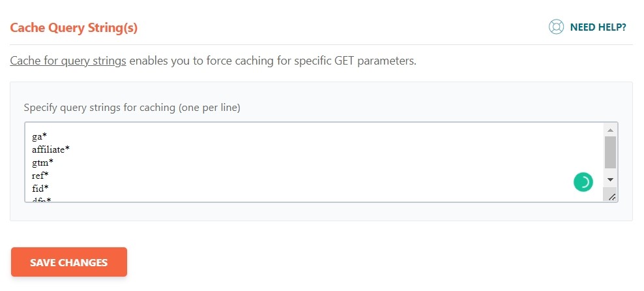Viewport: 644px width, 291px height.
Task: Click the textarea resize handle corner
Action: coord(612,196)
